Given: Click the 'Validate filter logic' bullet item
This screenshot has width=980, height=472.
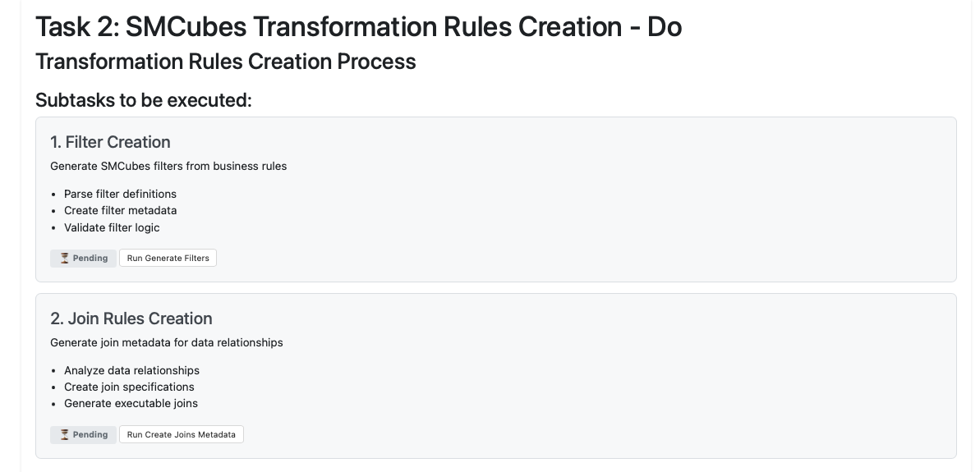Looking at the screenshot, I should click(112, 227).
